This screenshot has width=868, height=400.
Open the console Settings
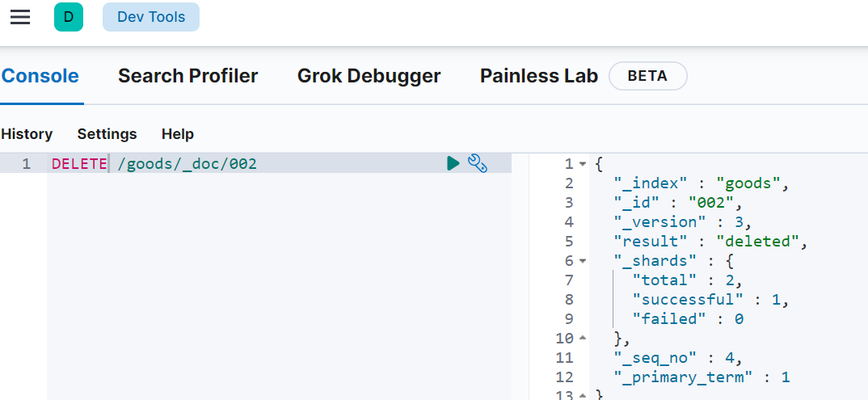click(x=107, y=134)
